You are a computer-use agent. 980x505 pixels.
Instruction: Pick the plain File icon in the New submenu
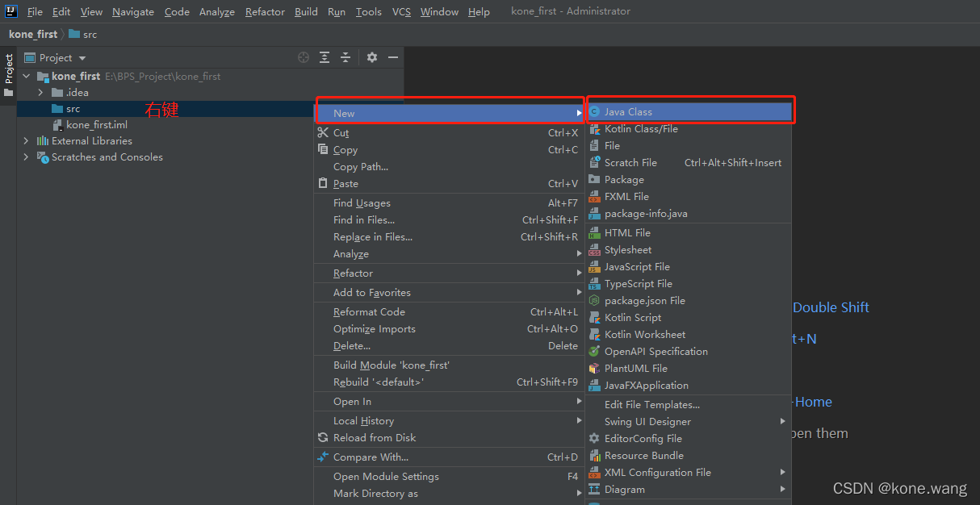pos(595,146)
